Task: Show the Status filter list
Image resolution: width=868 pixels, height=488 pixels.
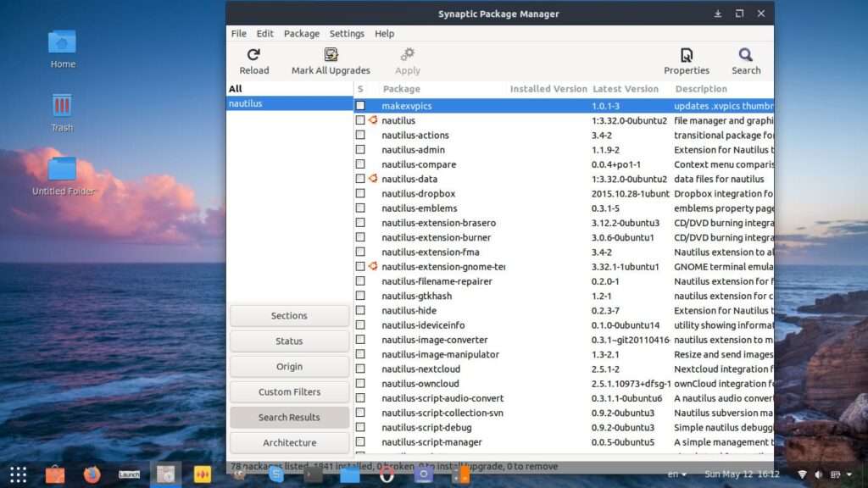Action: pos(290,341)
